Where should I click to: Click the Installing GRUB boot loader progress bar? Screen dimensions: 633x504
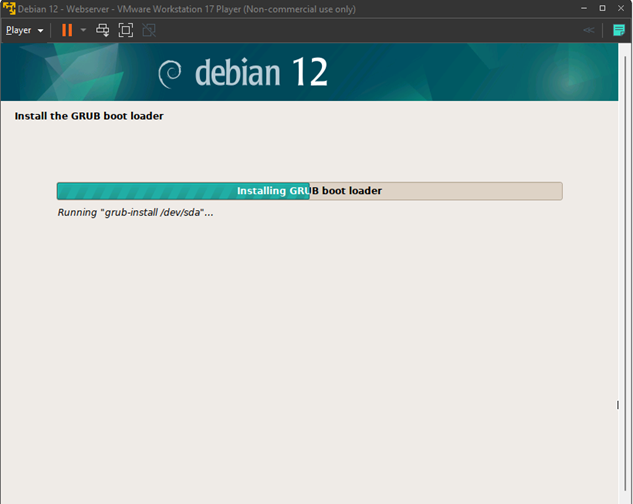[309, 191]
